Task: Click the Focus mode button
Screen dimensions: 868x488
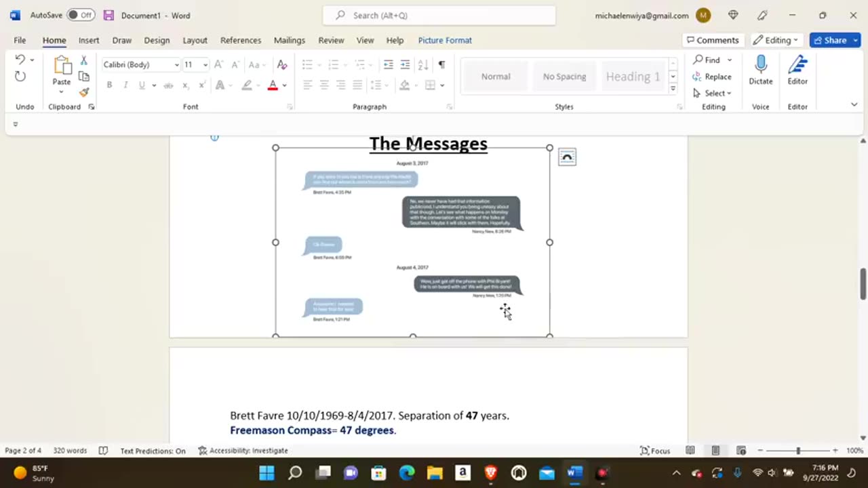Action: 655,451
